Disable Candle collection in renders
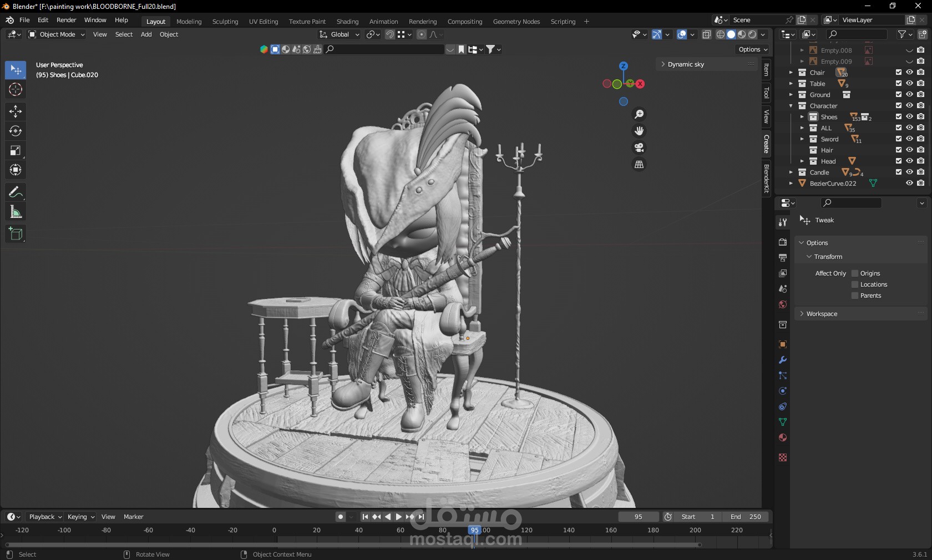The width and height of the screenshot is (932, 560). coord(920,172)
